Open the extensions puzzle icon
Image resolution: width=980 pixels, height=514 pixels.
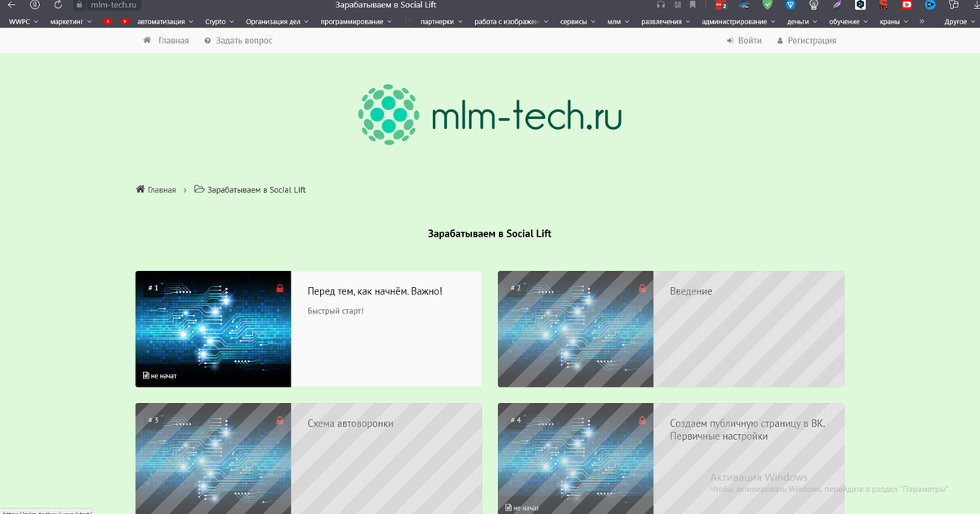953,5
